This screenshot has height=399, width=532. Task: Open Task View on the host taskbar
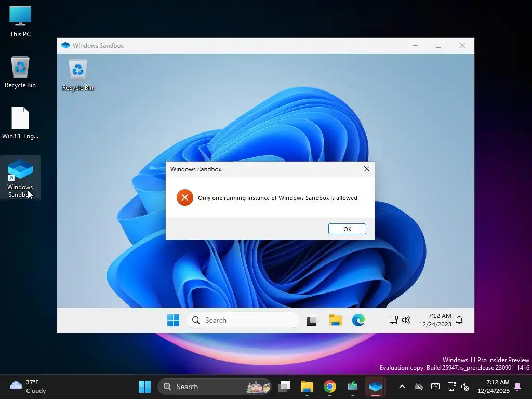[284, 387]
